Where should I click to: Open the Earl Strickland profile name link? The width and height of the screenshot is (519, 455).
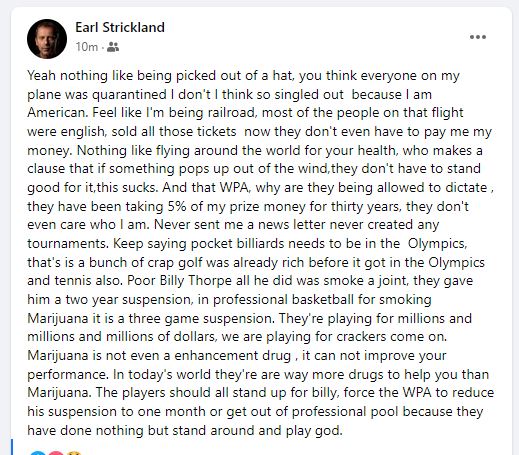(120, 27)
